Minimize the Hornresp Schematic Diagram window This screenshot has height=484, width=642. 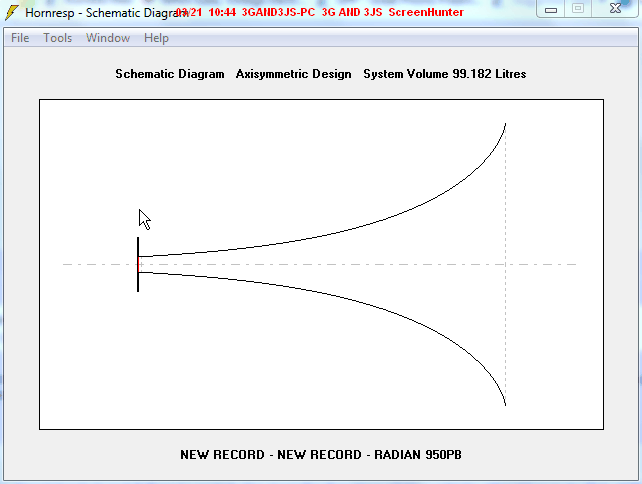[x=551, y=9]
